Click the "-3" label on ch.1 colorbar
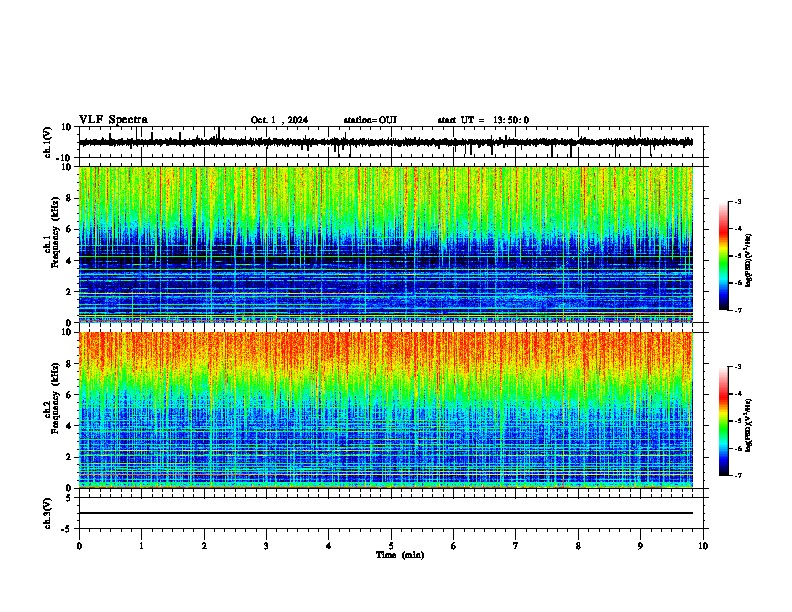 pyautogui.click(x=737, y=201)
